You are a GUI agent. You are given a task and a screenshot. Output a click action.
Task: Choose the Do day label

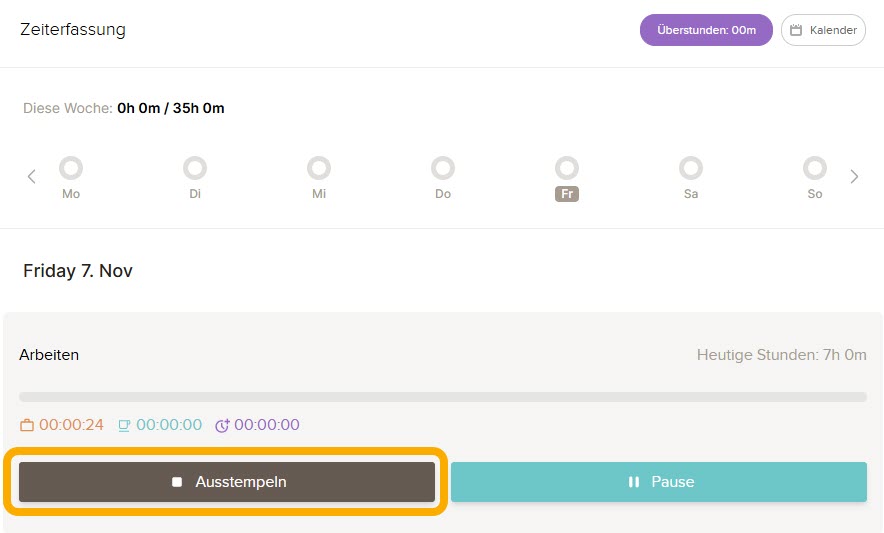click(x=443, y=194)
